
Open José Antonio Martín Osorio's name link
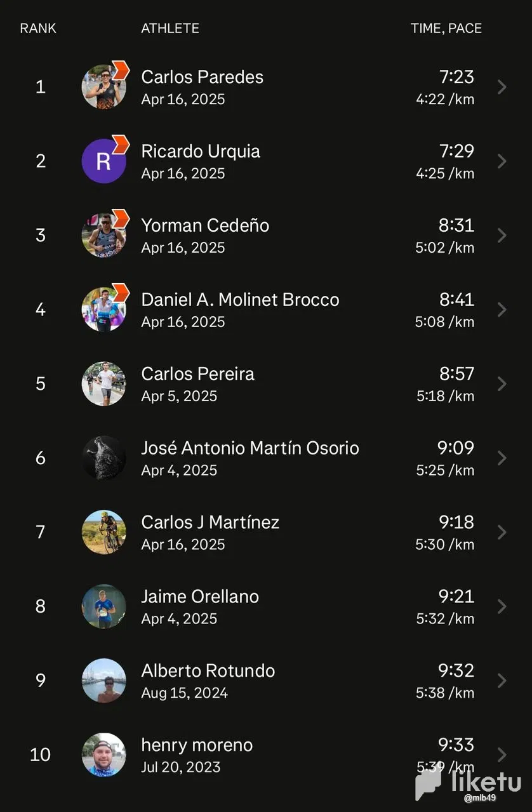[x=250, y=448]
